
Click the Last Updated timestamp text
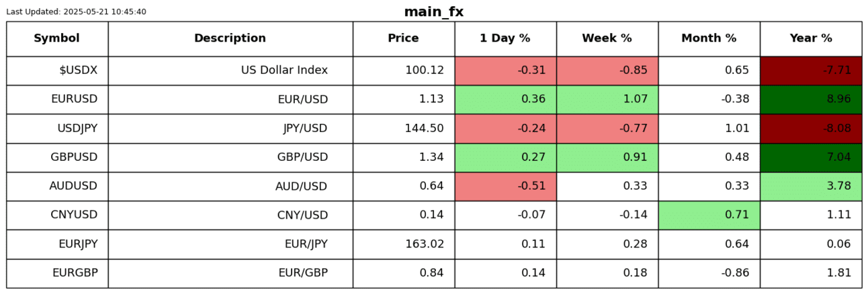(x=76, y=12)
